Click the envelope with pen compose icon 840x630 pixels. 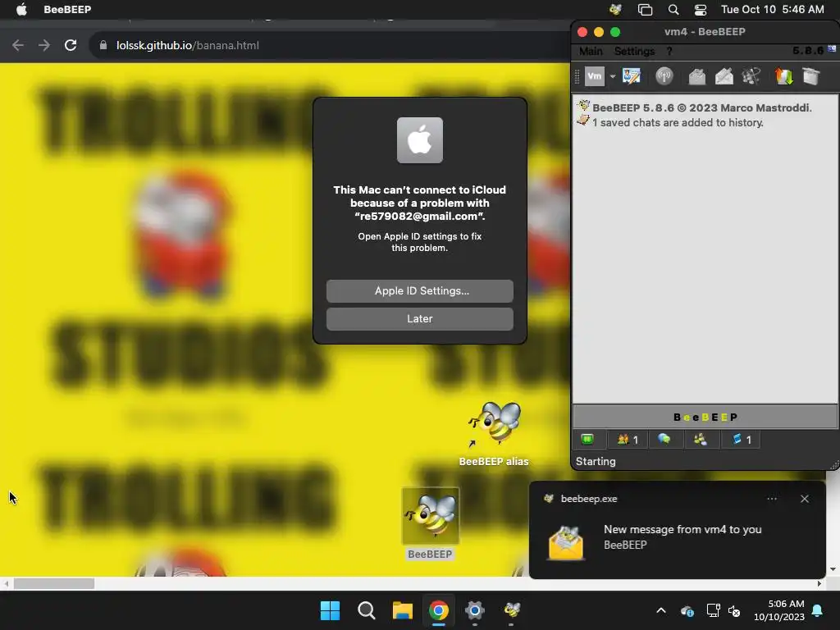724,76
